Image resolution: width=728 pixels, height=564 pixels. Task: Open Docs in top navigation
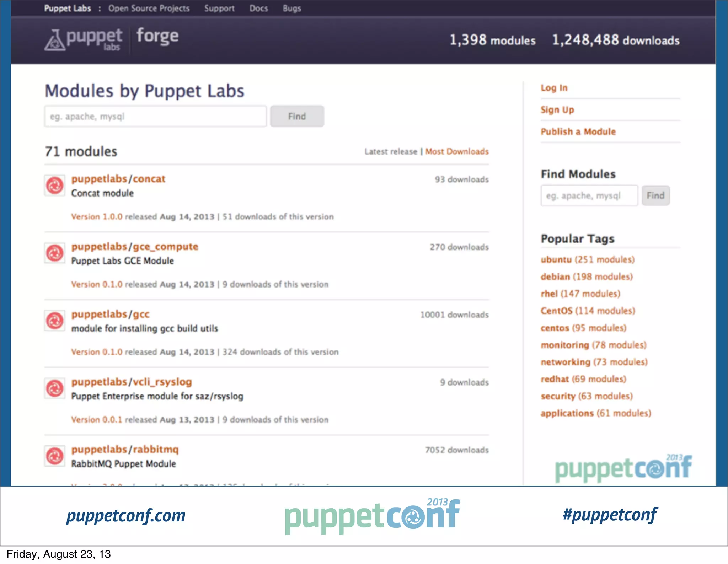258,8
